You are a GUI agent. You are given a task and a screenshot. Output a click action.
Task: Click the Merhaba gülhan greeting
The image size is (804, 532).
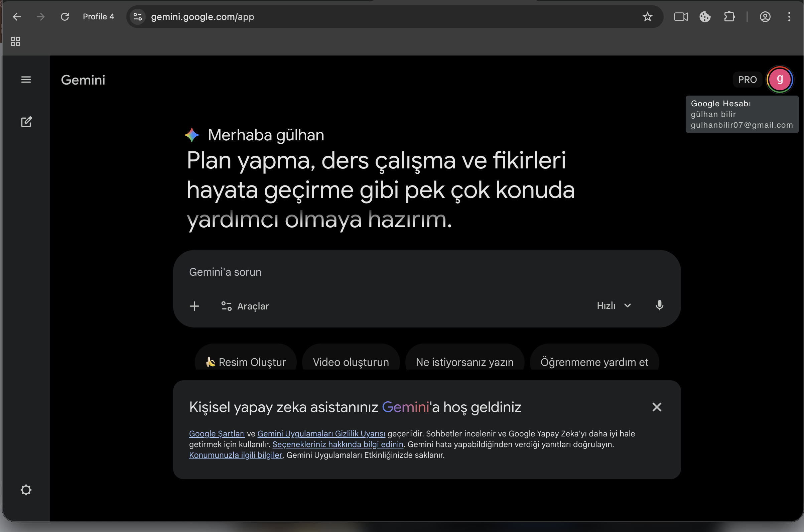point(266,135)
